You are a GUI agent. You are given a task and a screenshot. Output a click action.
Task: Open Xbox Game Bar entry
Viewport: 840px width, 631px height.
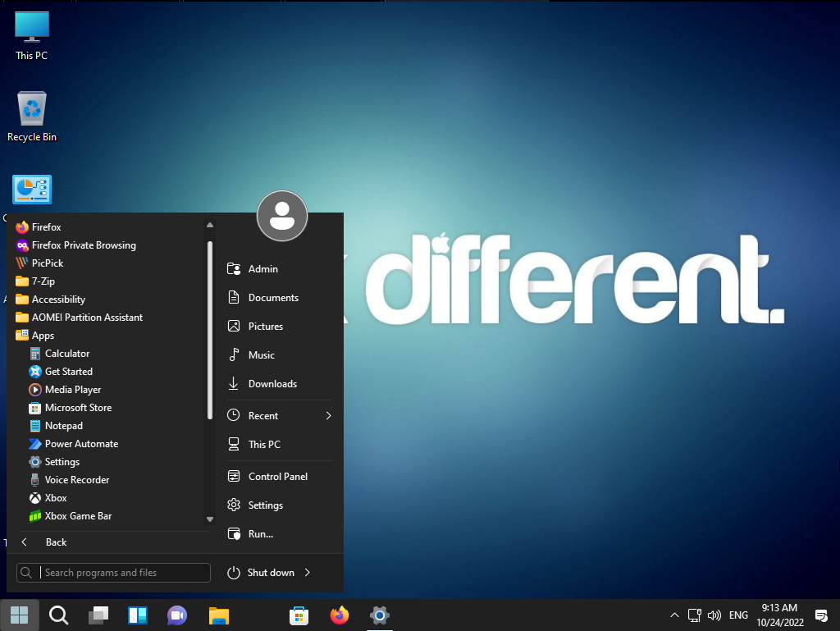point(78,516)
